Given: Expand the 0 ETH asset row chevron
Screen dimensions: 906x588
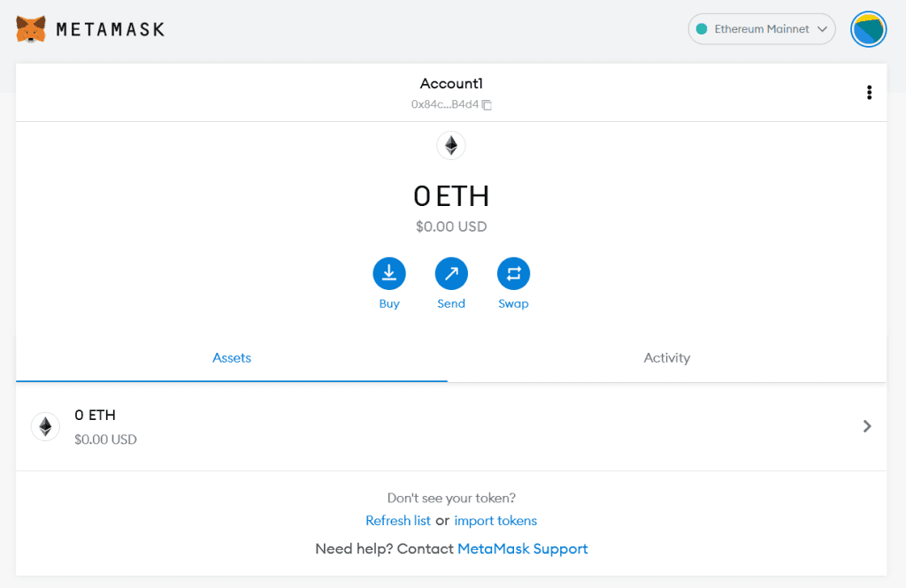Looking at the screenshot, I should pyautogui.click(x=867, y=426).
